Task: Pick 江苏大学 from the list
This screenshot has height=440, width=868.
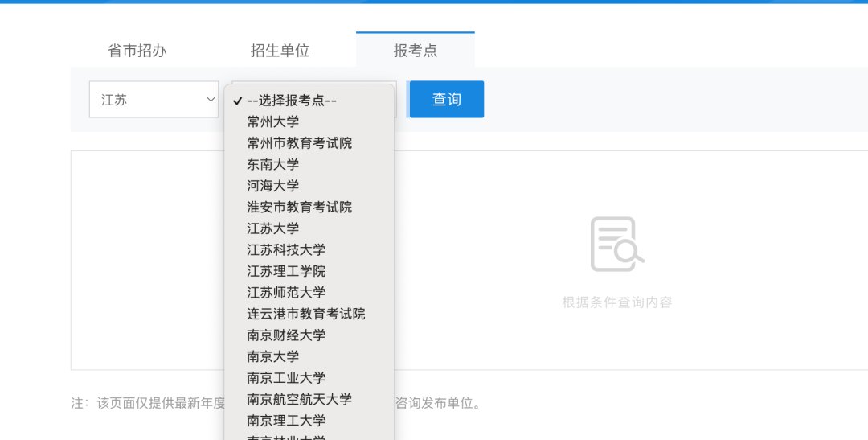Action: pyautogui.click(x=309, y=228)
